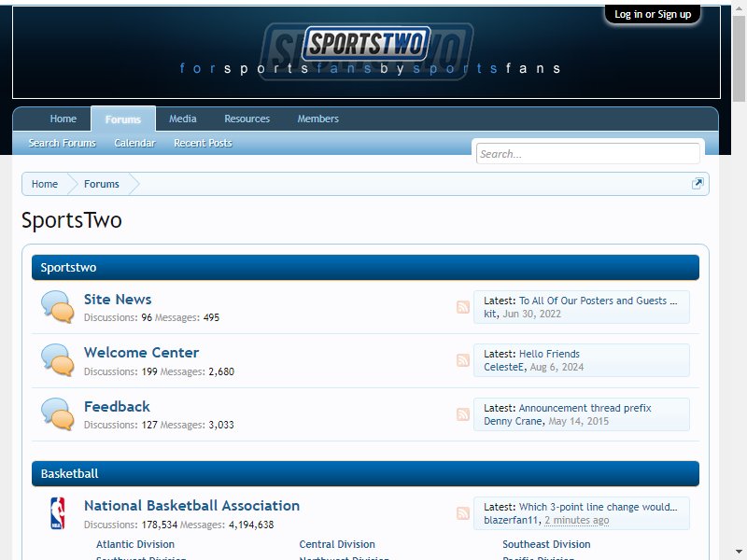Open the Welcome Center forum title
This screenshot has height=560, width=747.
tap(142, 353)
